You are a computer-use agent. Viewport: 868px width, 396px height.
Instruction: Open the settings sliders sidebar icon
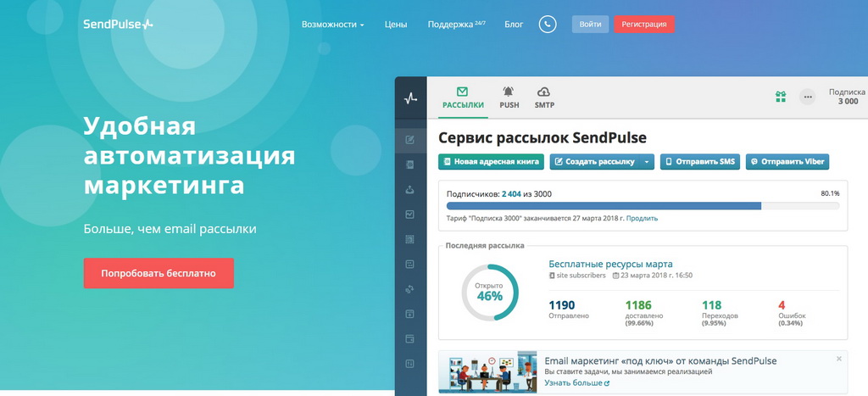point(410,364)
